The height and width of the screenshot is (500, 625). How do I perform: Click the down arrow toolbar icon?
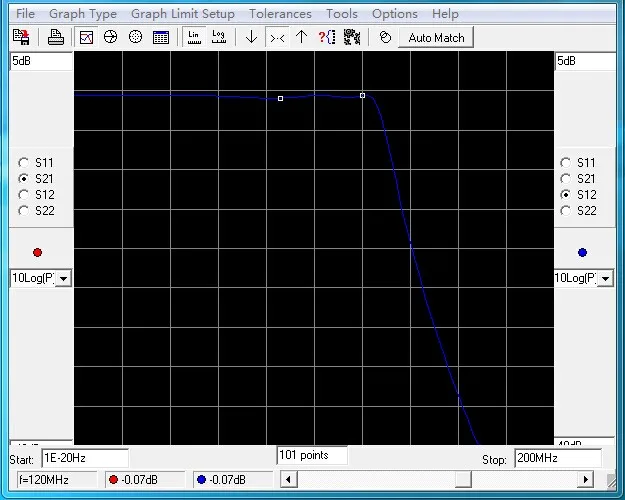point(252,37)
